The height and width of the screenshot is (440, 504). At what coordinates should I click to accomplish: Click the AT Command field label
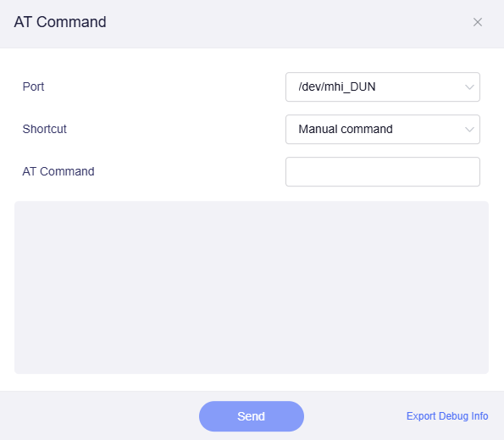tap(58, 172)
